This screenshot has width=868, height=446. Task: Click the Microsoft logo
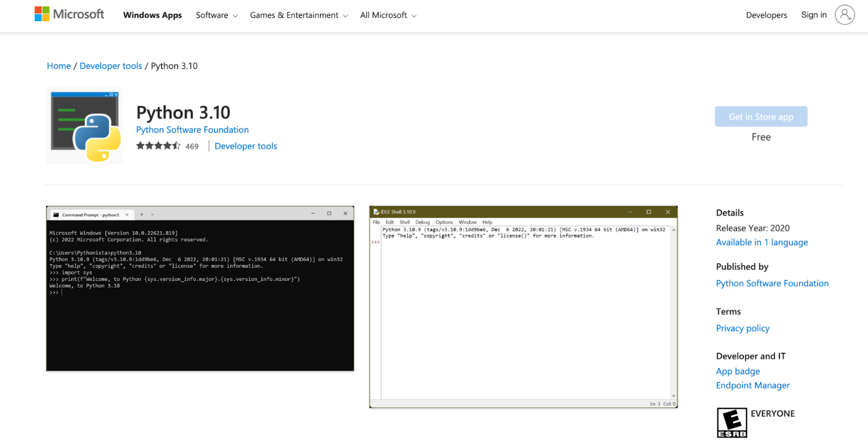[x=69, y=14]
